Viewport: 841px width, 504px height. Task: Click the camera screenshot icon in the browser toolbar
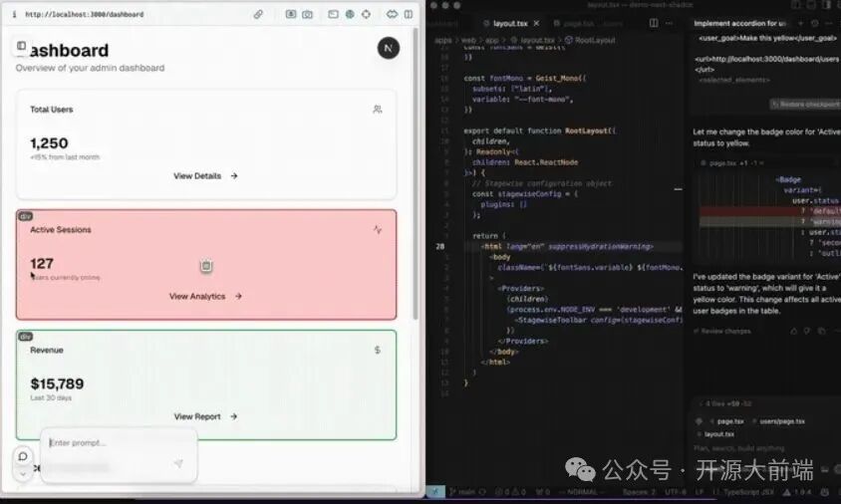coord(307,15)
